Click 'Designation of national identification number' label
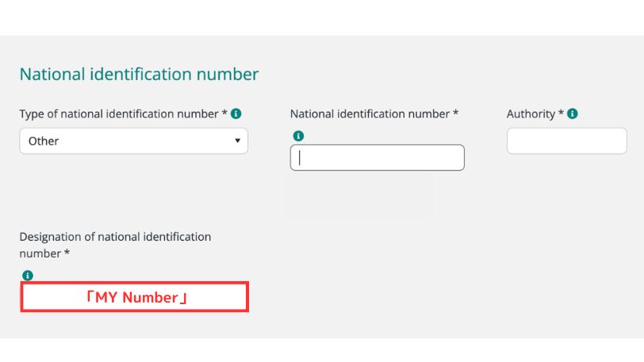Screen dimensions: 644x362 tap(115, 237)
